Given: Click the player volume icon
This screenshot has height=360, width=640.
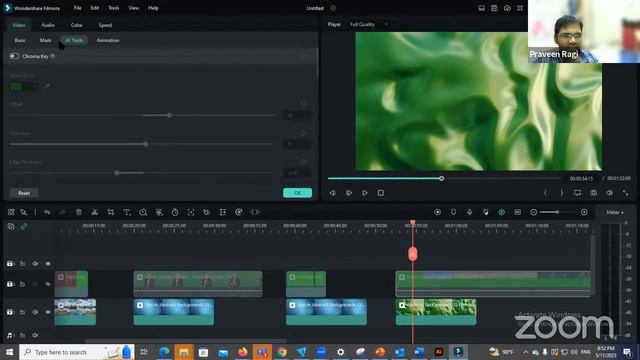Looking at the screenshot, I should tap(609, 193).
